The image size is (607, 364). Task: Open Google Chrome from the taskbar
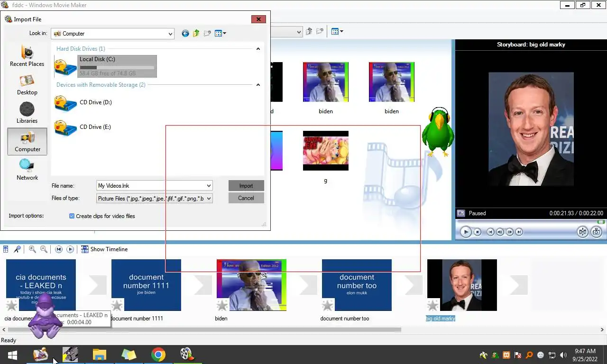pos(158,355)
